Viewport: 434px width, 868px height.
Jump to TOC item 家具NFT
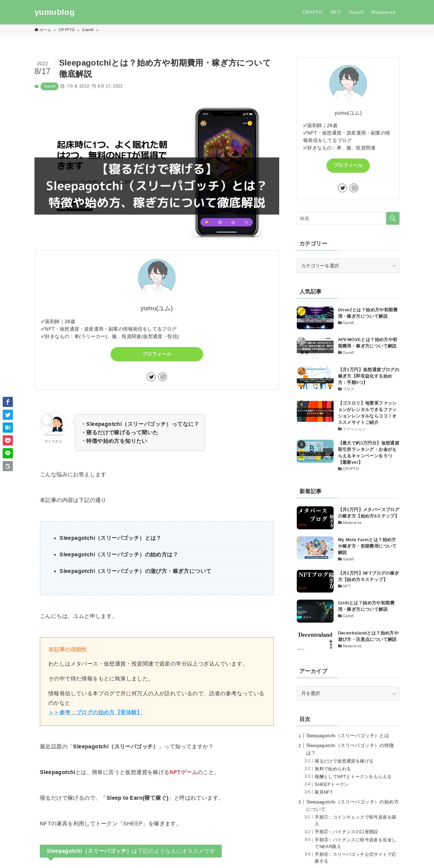(x=323, y=792)
